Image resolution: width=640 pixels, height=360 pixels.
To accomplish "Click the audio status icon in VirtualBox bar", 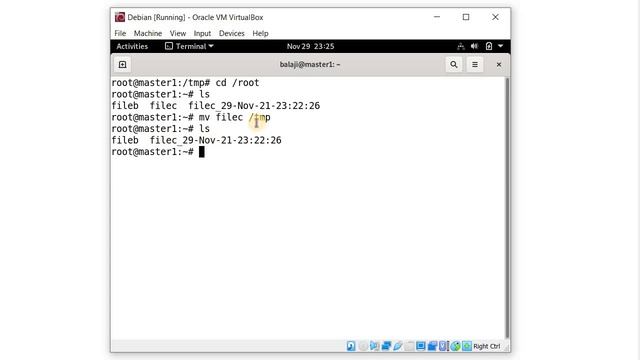I will 374,346.
